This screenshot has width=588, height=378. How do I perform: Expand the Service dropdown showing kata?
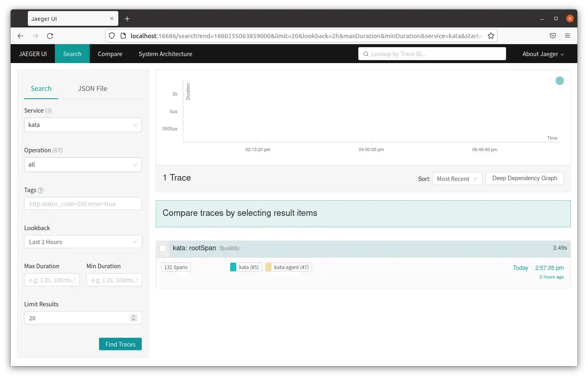click(83, 125)
